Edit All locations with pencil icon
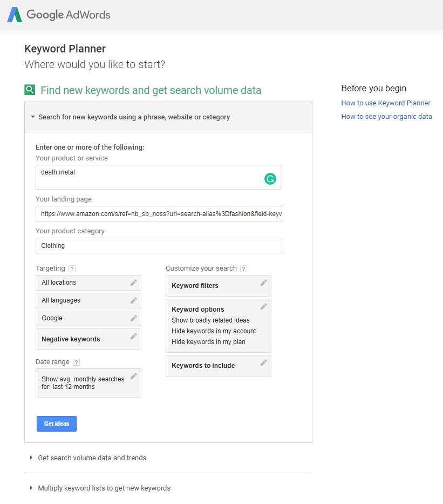Viewport: 443px width, 504px height. pos(133,283)
